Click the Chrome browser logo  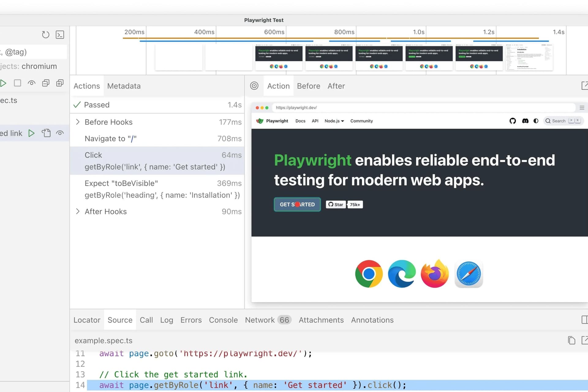click(x=369, y=274)
